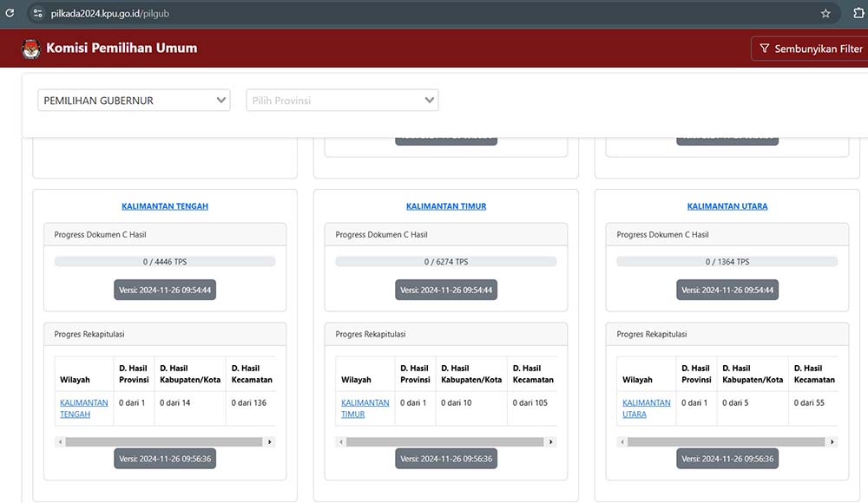
Task: Click D. Hasil Kabupaten/Kota header in Kalimantan Utara
Action: (x=753, y=374)
